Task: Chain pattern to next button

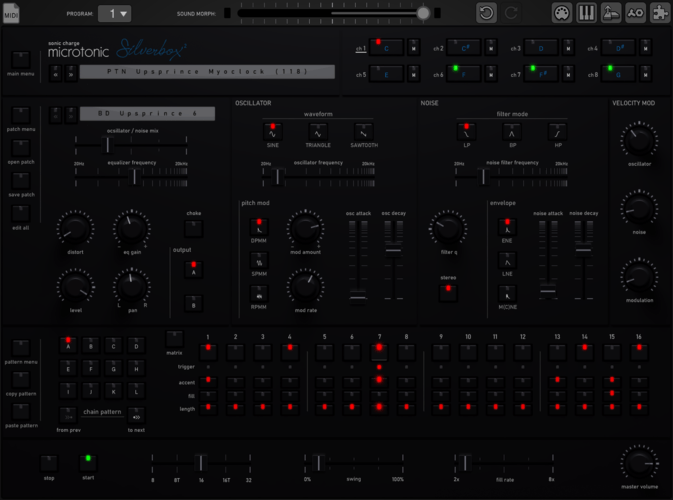Action: point(136,415)
